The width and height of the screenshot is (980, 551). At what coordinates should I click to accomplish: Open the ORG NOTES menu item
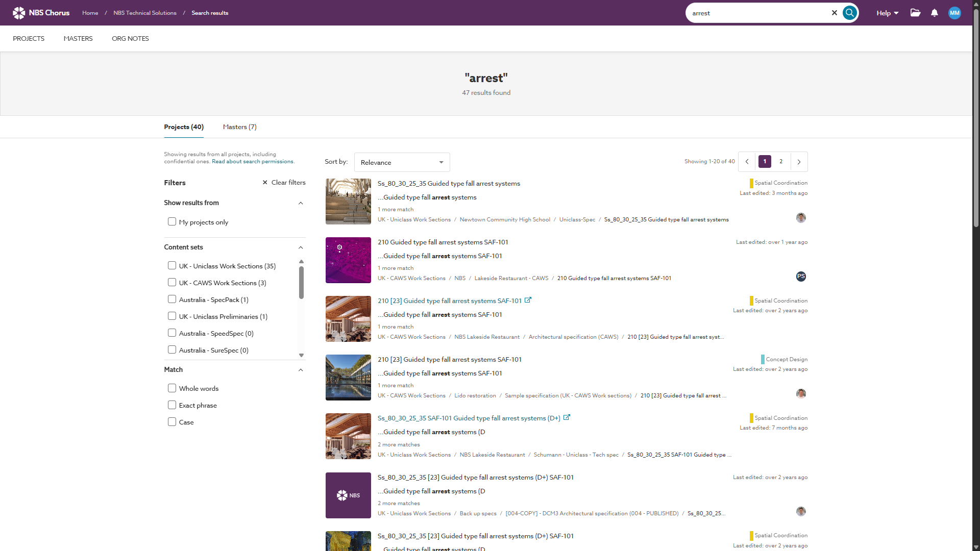[130, 39]
